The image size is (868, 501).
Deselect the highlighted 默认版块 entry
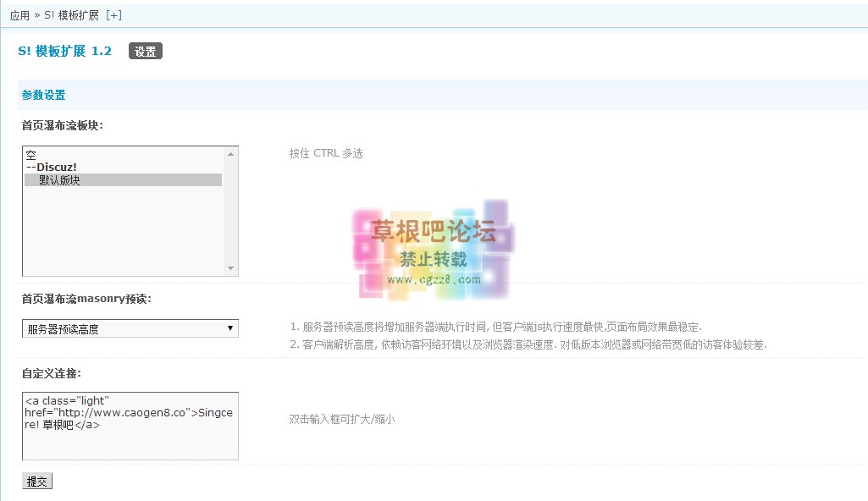(59, 179)
